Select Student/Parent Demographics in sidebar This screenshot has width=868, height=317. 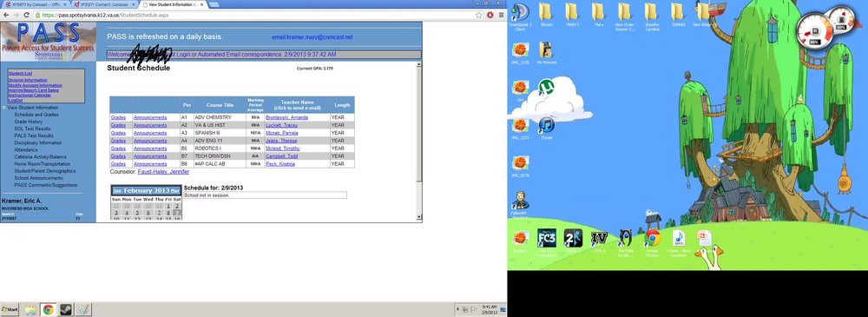(45, 171)
